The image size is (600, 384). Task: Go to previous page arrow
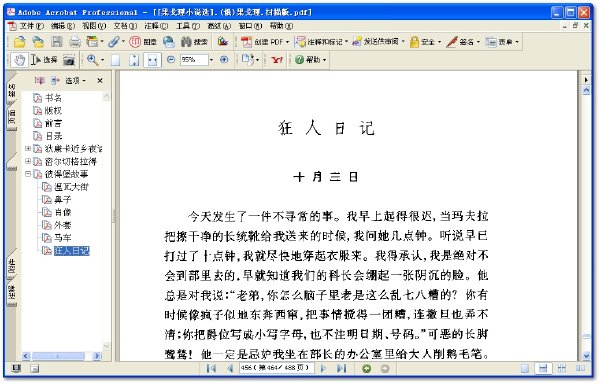click(x=230, y=368)
